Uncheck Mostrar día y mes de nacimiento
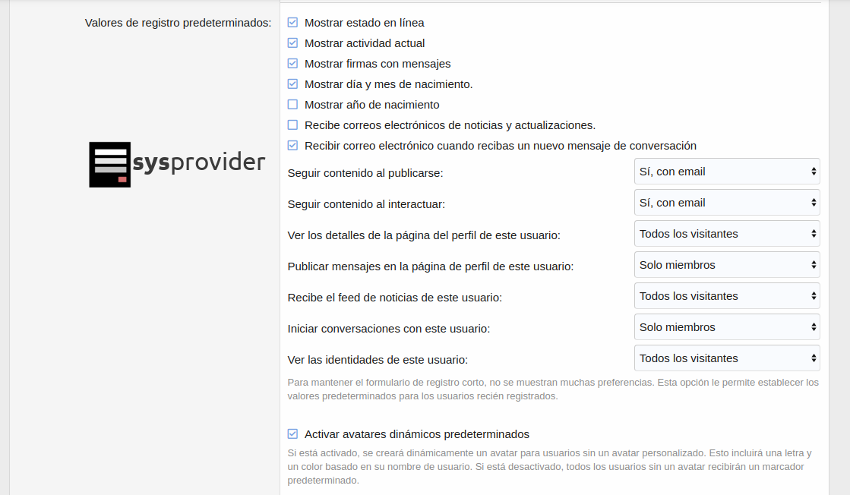Screen dimensions: 850x495 point(293,84)
